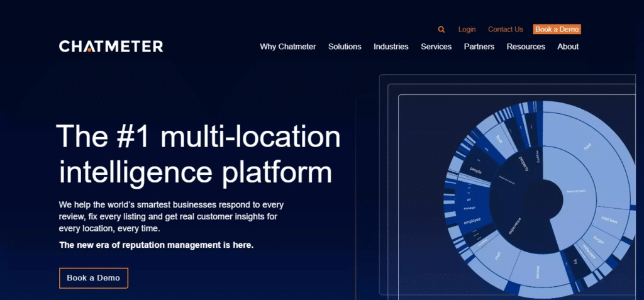The image size is (644, 300).
Task: Open the Partners menu
Action: [479, 47]
